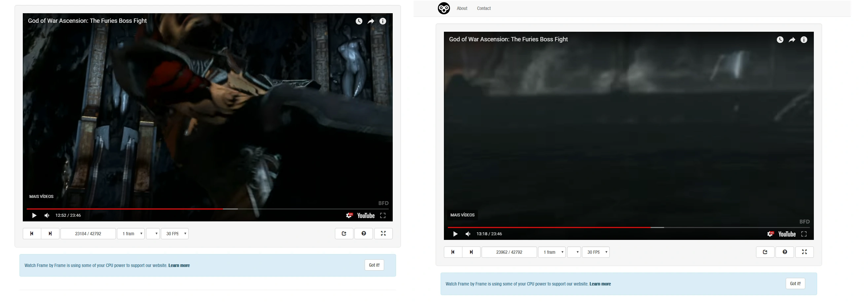Open the blank dropdown beside frame 23962 controls

coord(574,252)
